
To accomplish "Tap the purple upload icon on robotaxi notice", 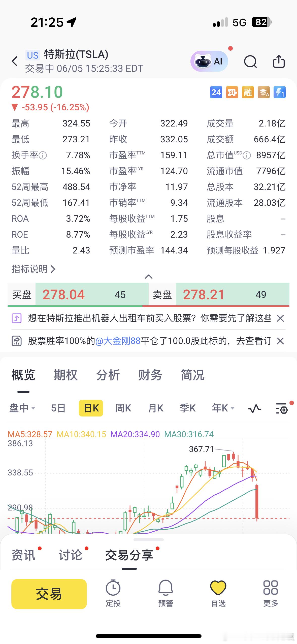I will [x=17, y=318].
